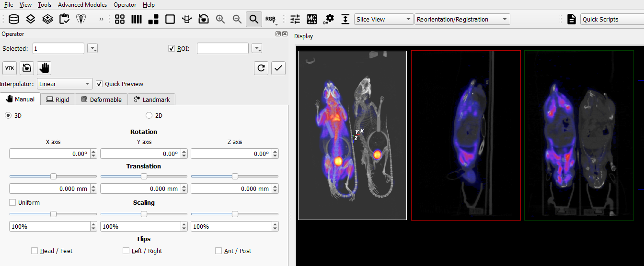Click the zoom in magnifier icon
Viewport: 644px width, 266px height.
point(220,19)
